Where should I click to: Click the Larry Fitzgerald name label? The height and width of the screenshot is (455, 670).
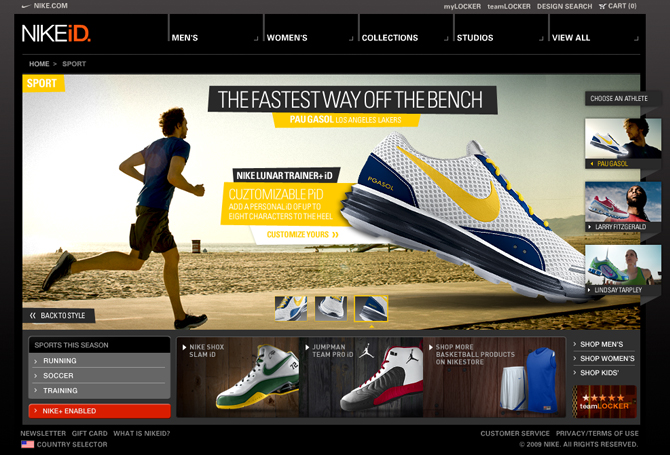tap(620, 227)
